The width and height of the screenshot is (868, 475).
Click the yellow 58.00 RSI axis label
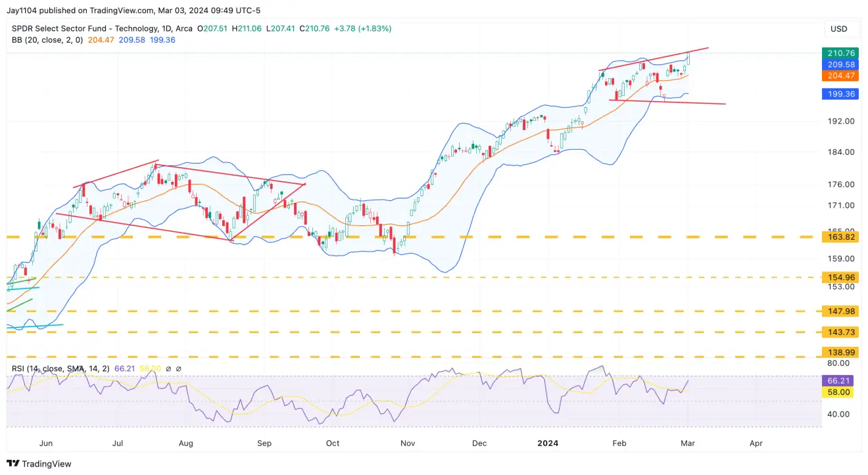pos(838,392)
